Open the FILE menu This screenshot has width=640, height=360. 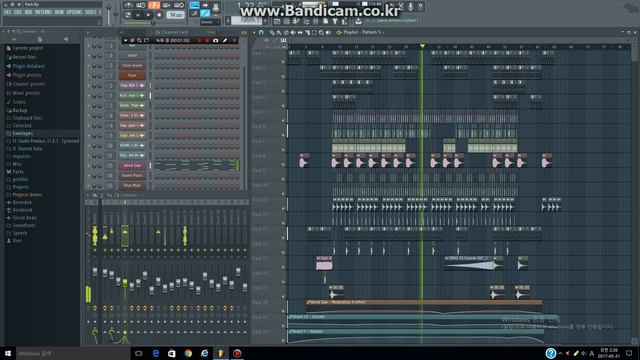[x=7, y=13]
